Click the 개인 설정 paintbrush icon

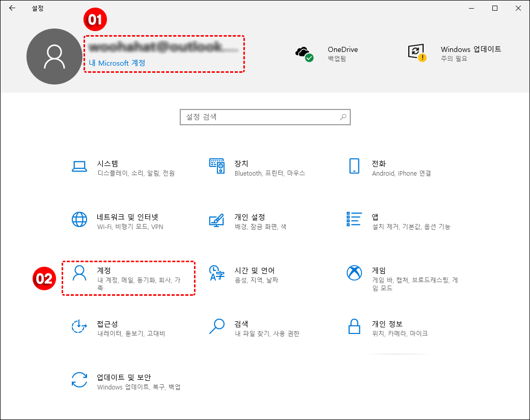click(217, 220)
